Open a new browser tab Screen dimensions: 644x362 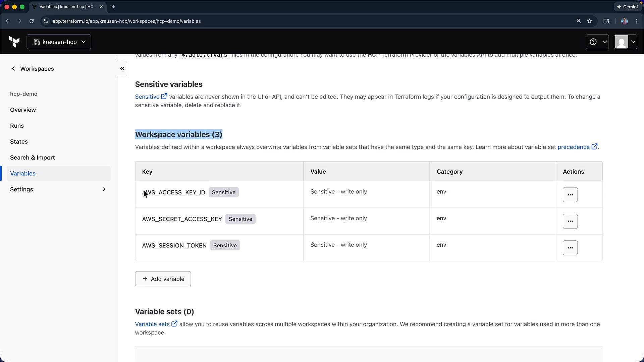(x=113, y=7)
